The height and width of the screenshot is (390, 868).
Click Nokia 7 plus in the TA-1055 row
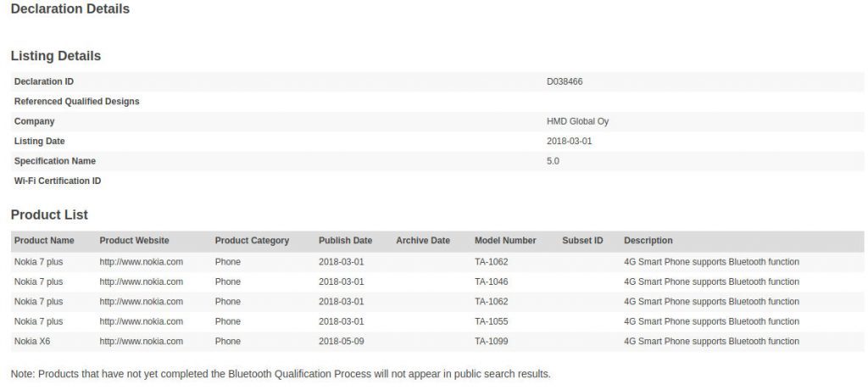38,322
